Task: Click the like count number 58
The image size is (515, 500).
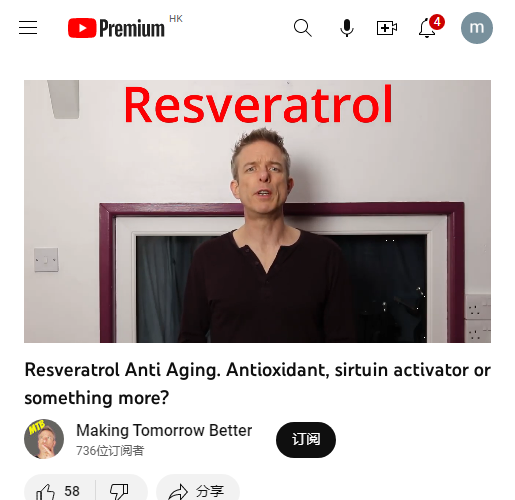Action: [72, 491]
